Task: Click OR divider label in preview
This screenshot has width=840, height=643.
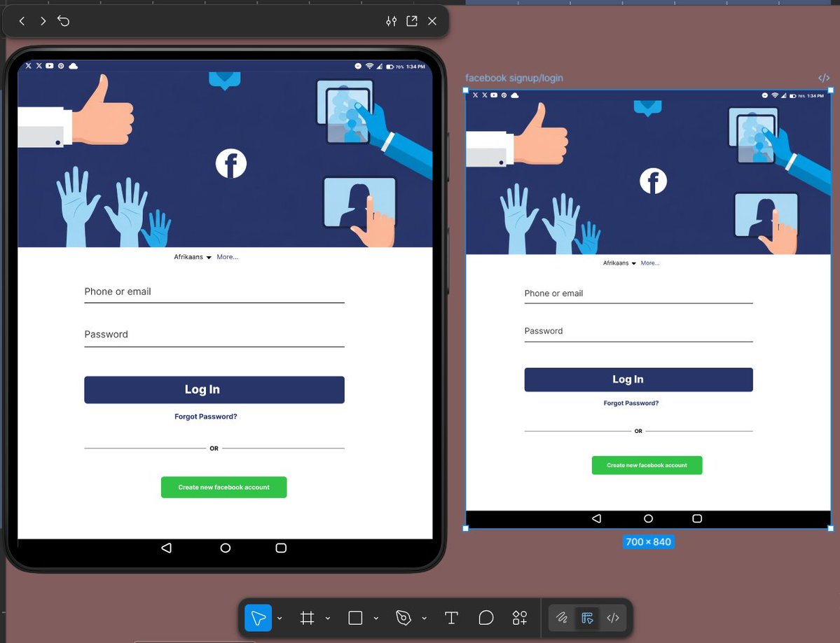Action: [214, 449]
